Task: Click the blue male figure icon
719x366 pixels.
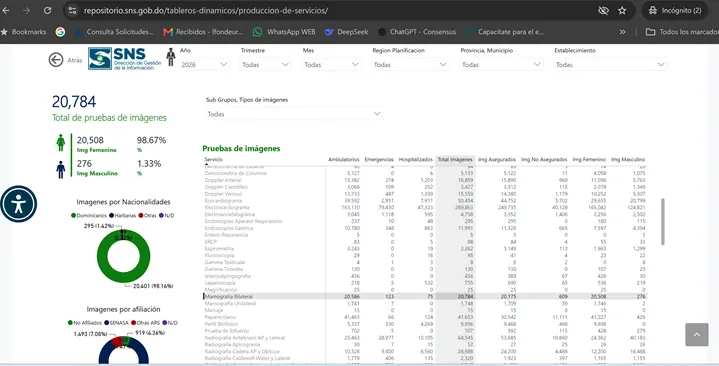Action: pyautogui.click(x=61, y=169)
